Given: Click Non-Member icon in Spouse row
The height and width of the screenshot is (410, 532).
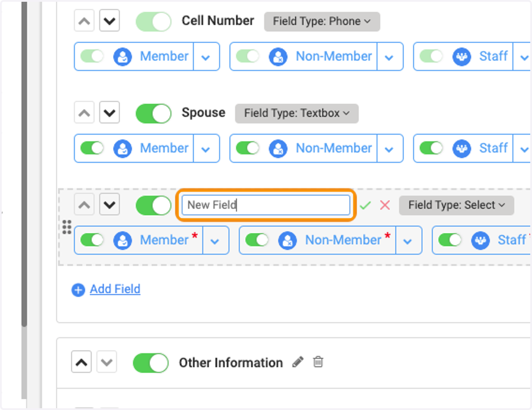Looking at the screenshot, I should coord(278,149).
